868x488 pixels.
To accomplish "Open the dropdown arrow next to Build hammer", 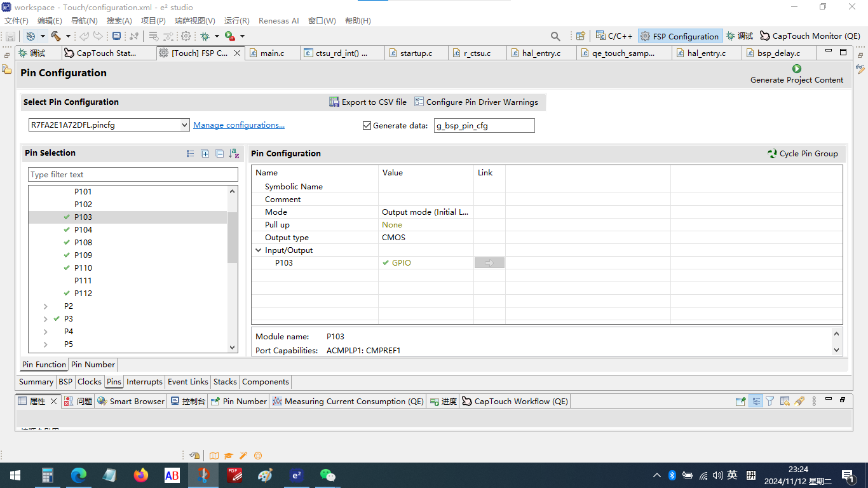I will click(67, 36).
